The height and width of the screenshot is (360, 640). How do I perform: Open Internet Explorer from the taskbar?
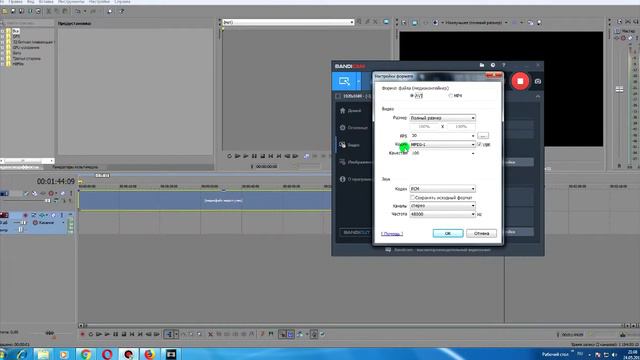pyautogui.click(x=21, y=354)
